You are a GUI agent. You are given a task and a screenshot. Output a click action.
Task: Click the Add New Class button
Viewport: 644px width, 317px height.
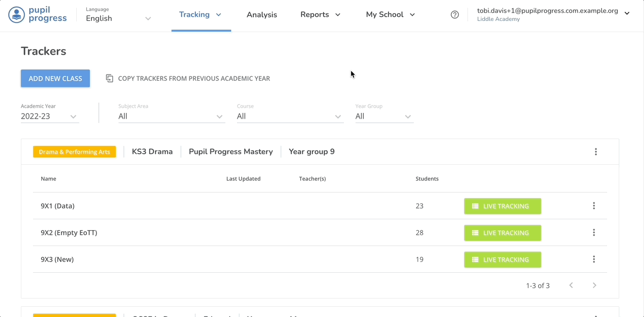[x=55, y=78]
